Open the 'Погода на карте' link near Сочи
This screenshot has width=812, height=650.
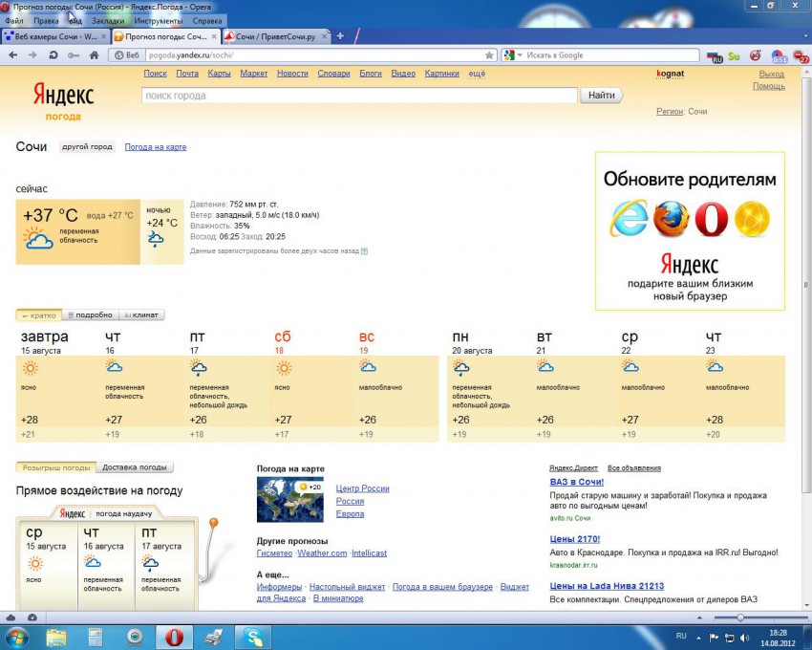[155, 147]
